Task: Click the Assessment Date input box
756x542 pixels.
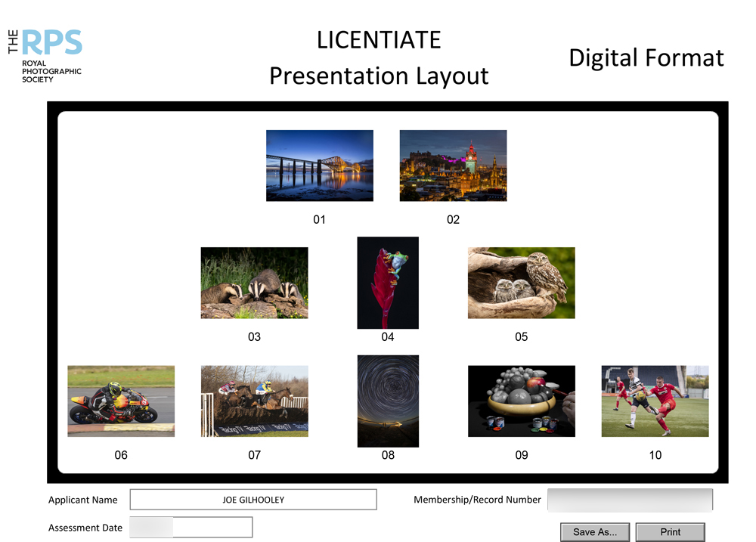Action: click(x=191, y=527)
